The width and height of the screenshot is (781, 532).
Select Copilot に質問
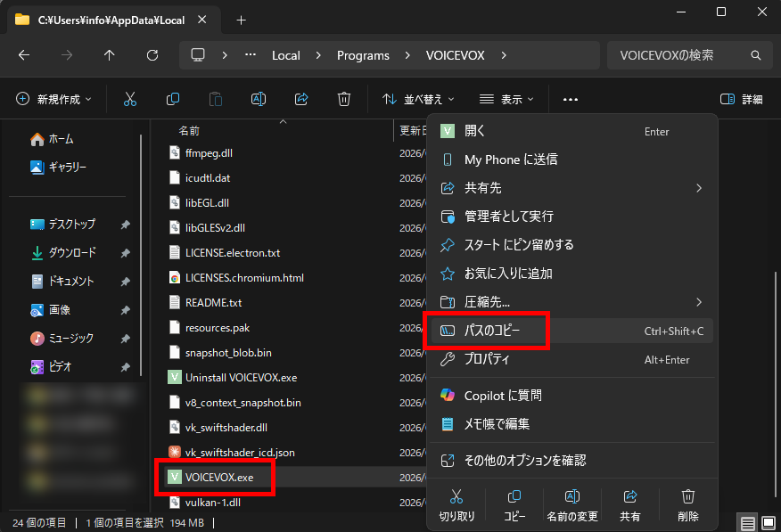tap(572, 396)
